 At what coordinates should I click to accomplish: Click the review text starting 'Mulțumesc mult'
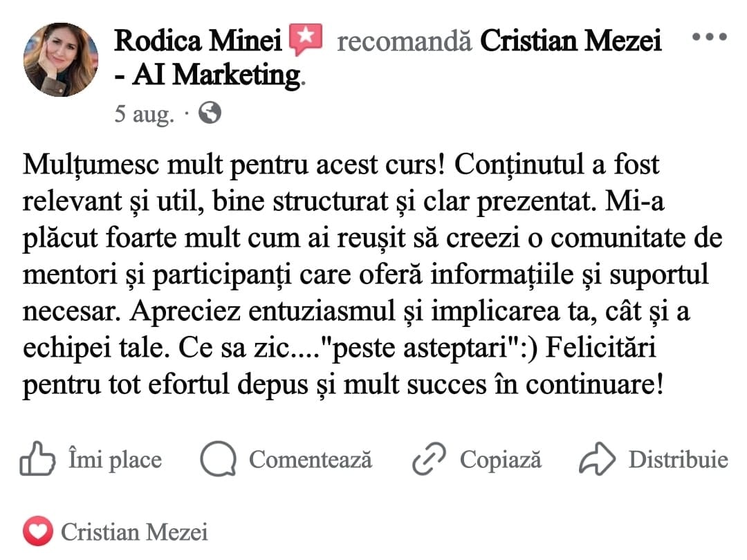tap(373, 274)
